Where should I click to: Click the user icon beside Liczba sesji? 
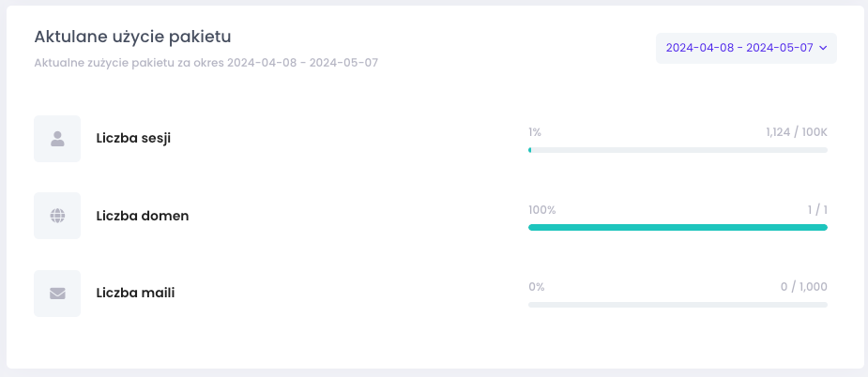pyautogui.click(x=57, y=139)
